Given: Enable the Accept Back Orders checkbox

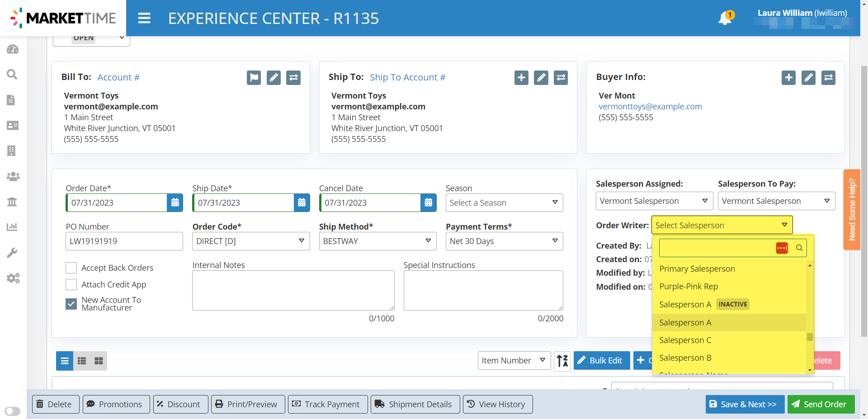Looking at the screenshot, I should tap(71, 268).
